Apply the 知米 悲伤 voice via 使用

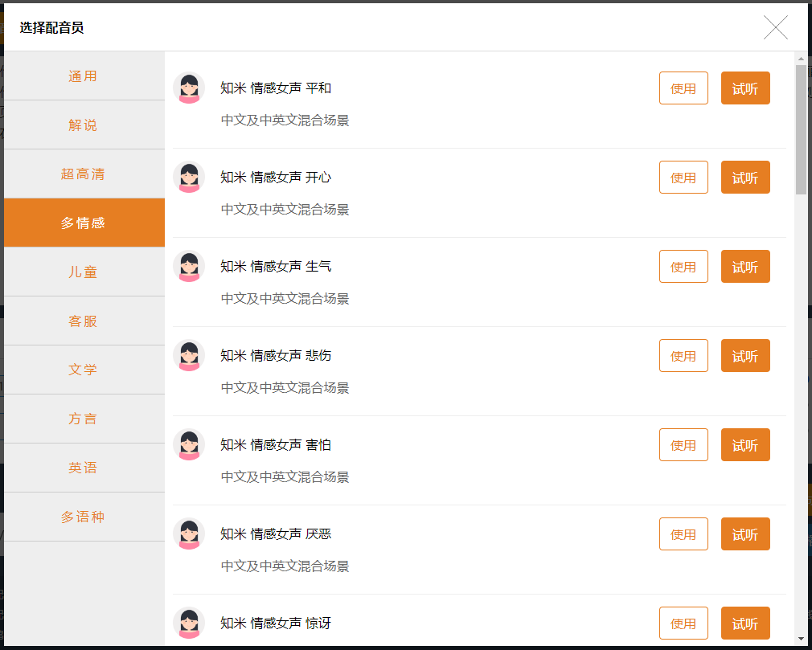point(683,356)
